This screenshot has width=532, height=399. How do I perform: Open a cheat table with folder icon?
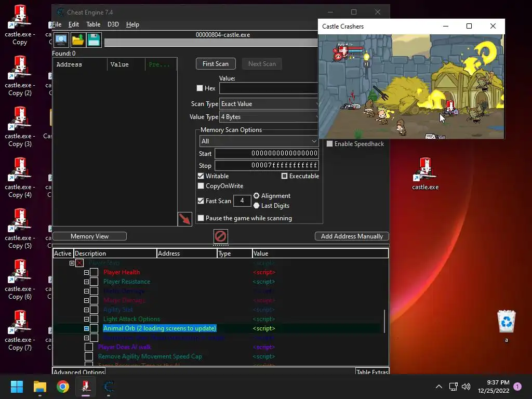[78, 40]
